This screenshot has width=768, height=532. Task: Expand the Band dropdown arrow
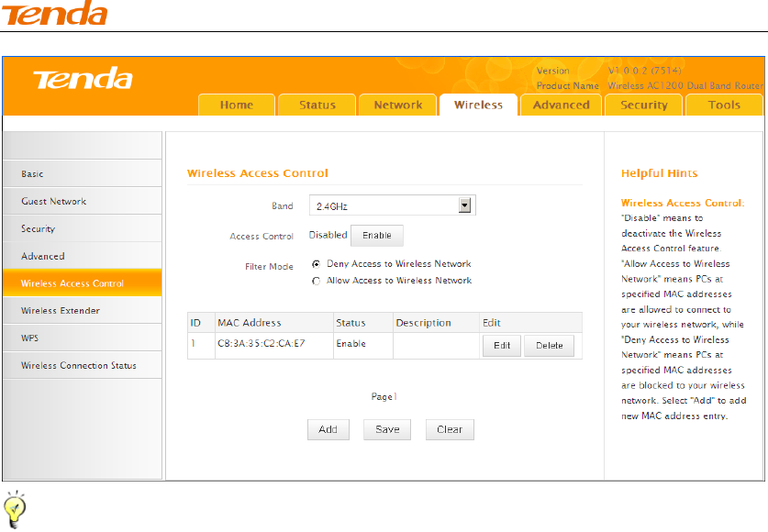tap(464, 205)
